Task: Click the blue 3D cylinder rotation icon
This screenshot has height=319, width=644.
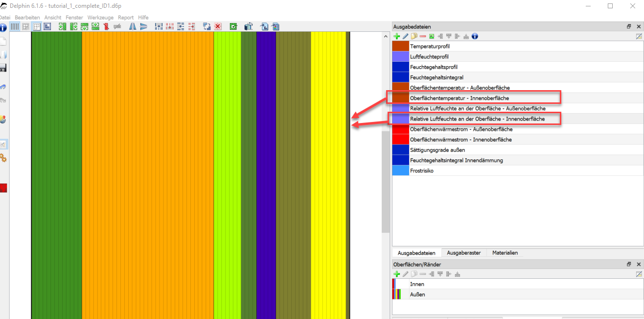Action: tap(248, 26)
